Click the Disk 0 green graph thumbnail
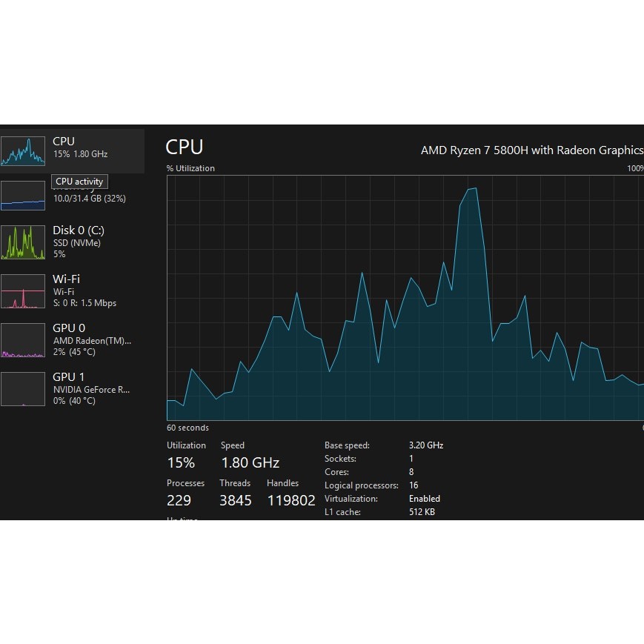 (x=23, y=242)
